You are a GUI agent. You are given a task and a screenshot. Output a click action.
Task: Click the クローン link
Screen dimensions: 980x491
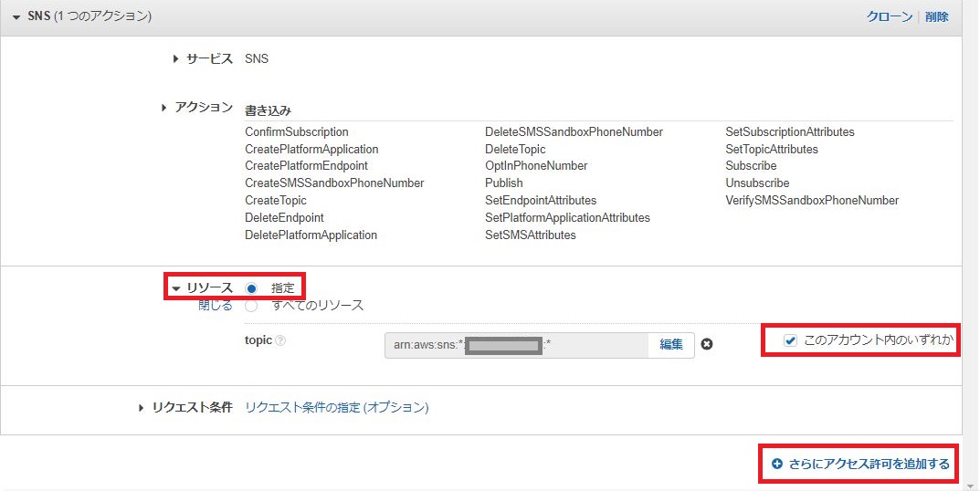point(890,16)
